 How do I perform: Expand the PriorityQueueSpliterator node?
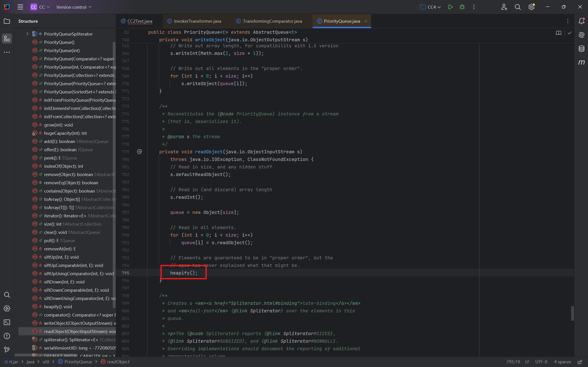(x=27, y=34)
